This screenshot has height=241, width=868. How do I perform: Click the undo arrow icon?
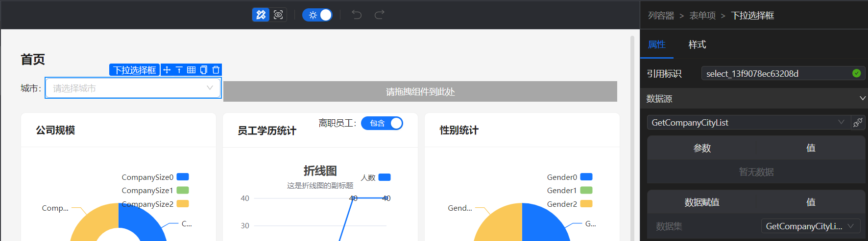click(x=357, y=15)
